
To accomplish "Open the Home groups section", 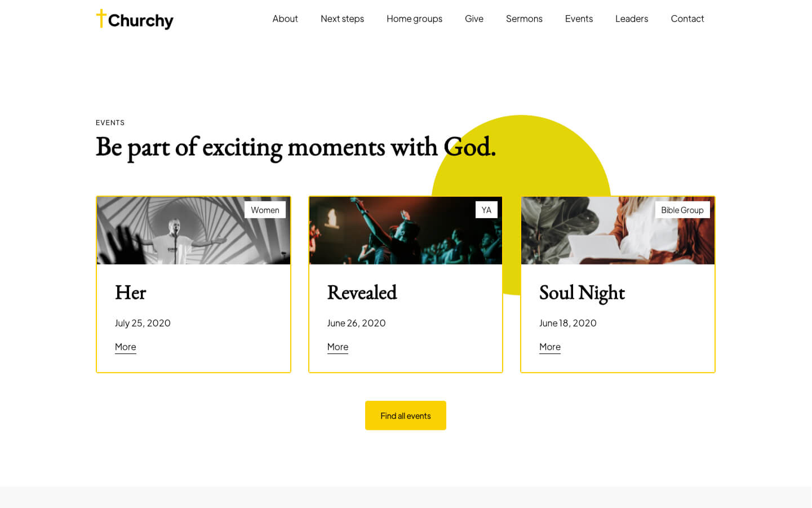I will pos(414,19).
